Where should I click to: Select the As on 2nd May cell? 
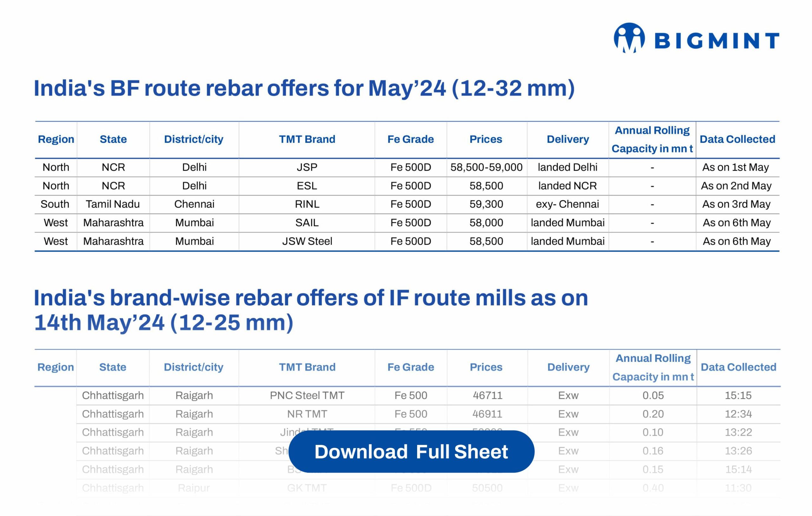pyautogui.click(x=736, y=186)
